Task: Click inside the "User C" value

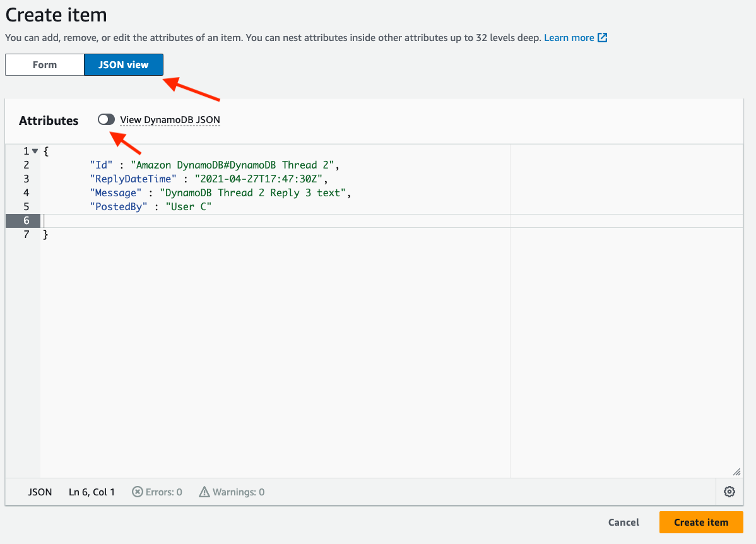Action: (x=188, y=206)
